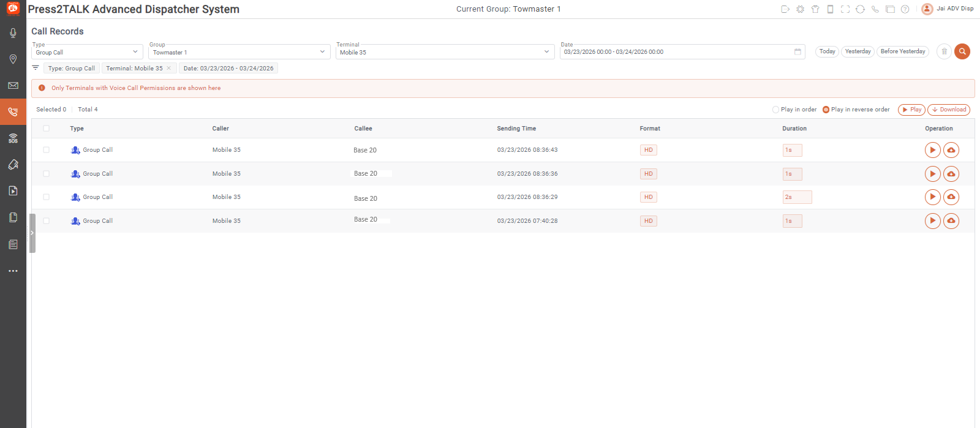The height and width of the screenshot is (428, 980).
Task: Open the list report section in sidebar
Action: coord(13,244)
